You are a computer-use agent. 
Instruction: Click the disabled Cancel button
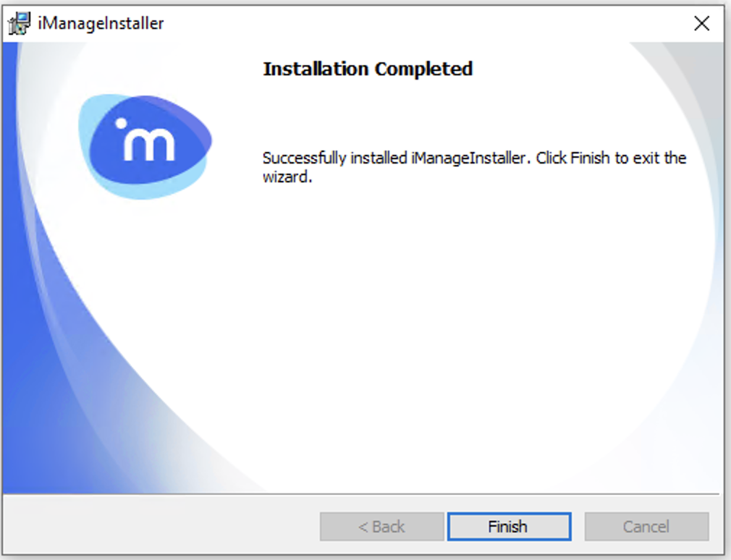(646, 527)
